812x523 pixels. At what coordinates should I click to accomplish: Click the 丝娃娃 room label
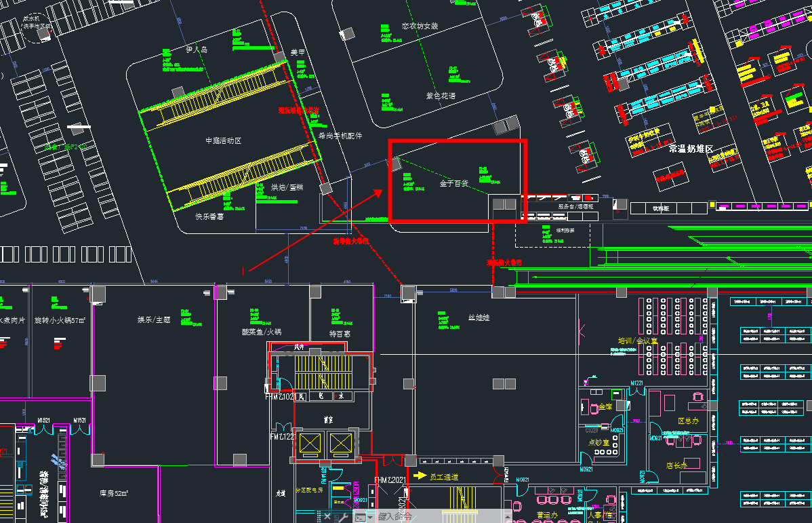coord(479,317)
